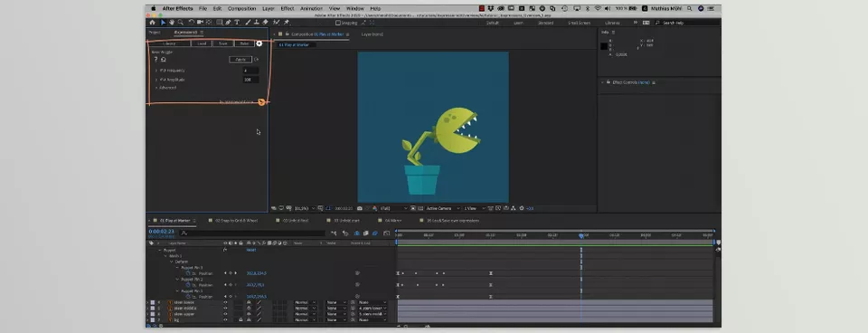
Task: Select the Zoom magnifier tool
Action: coord(181,22)
